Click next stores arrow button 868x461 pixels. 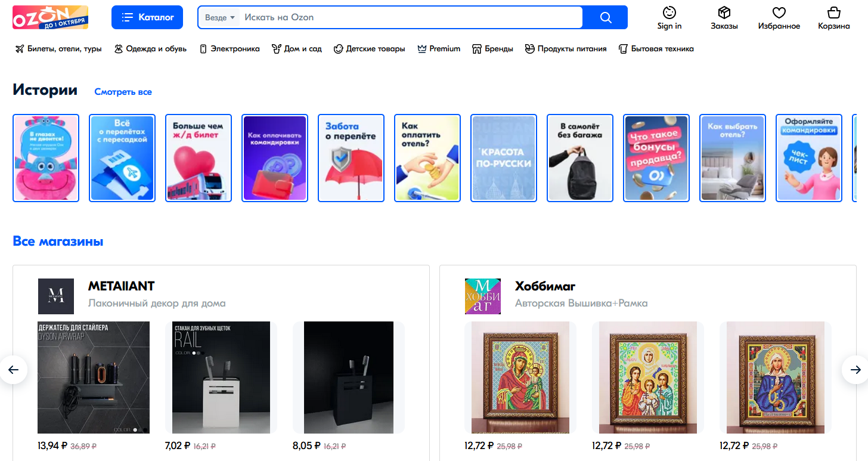click(x=855, y=370)
